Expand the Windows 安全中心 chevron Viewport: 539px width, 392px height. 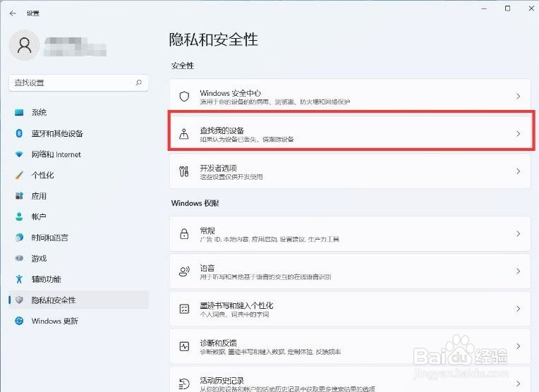click(x=518, y=96)
